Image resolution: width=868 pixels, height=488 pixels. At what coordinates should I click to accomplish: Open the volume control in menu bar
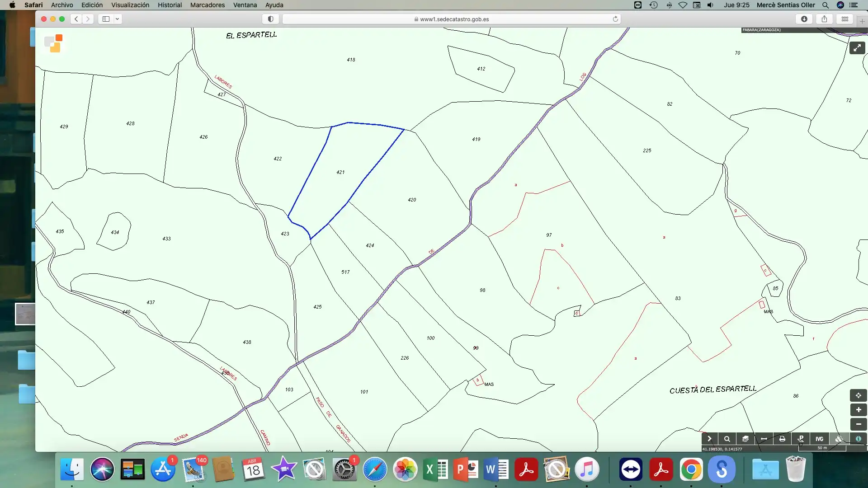pos(710,5)
